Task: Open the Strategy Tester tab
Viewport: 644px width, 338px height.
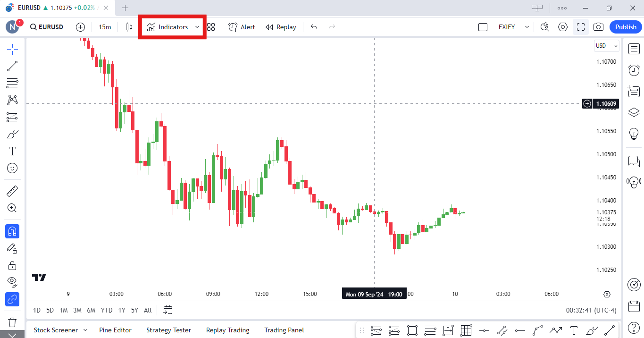Action: (x=168, y=330)
